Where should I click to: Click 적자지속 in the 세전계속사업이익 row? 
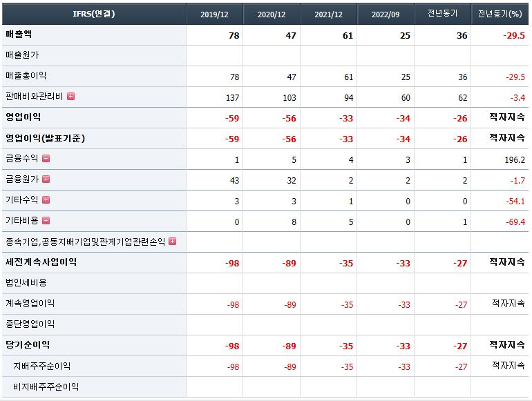pyautogui.click(x=507, y=262)
